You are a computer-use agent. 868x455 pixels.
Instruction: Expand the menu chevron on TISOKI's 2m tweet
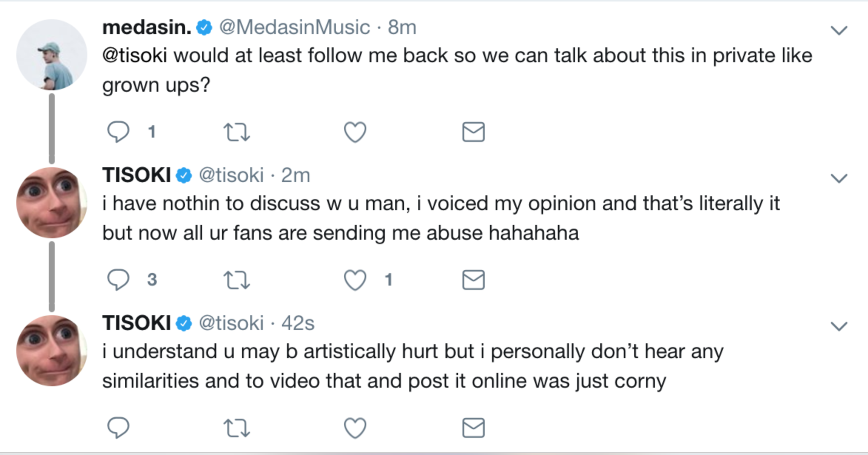[x=839, y=178]
